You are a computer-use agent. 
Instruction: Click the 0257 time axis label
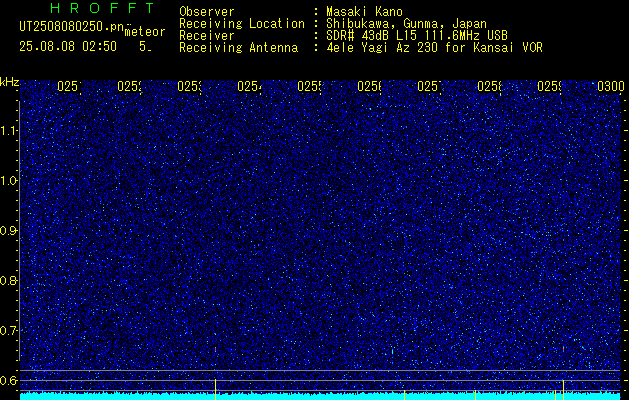(x=429, y=86)
